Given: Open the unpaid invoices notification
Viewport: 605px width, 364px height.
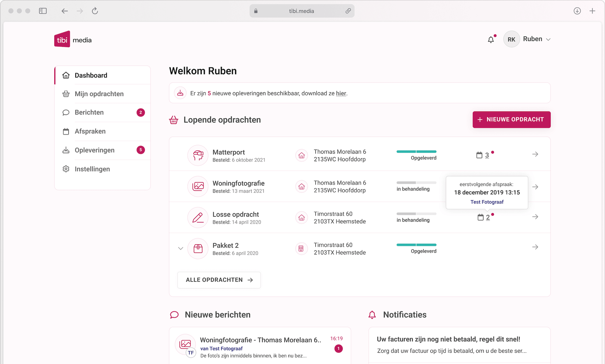Looking at the screenshot, I should click(x=459, y=345).
